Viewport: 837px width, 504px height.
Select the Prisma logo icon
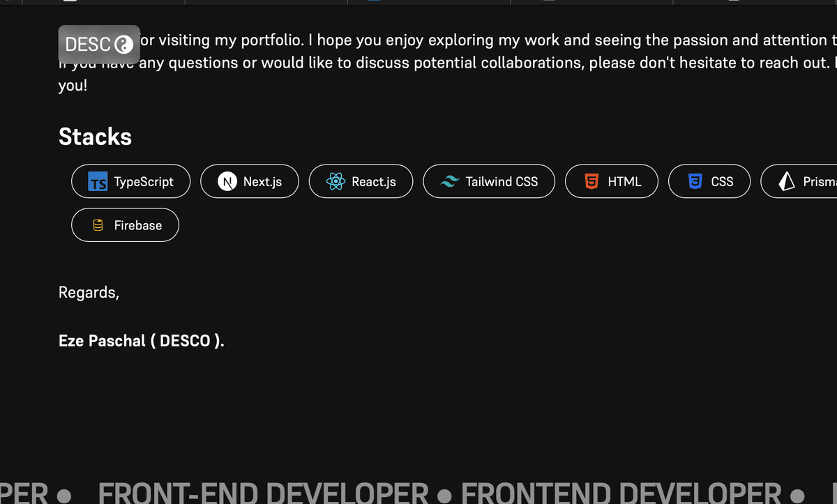pyautogui.click(x=786, y=181)
